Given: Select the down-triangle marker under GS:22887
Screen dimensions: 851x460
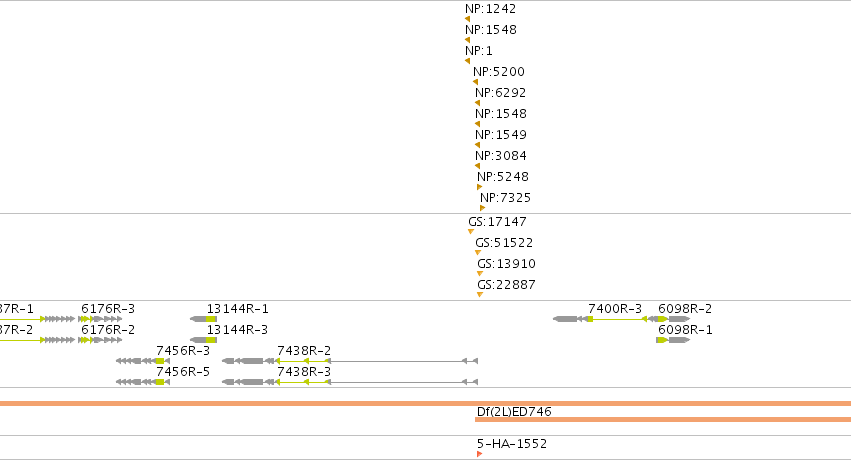Looking at the screenshot, I should pyautogui.click(x=479, y=295).
